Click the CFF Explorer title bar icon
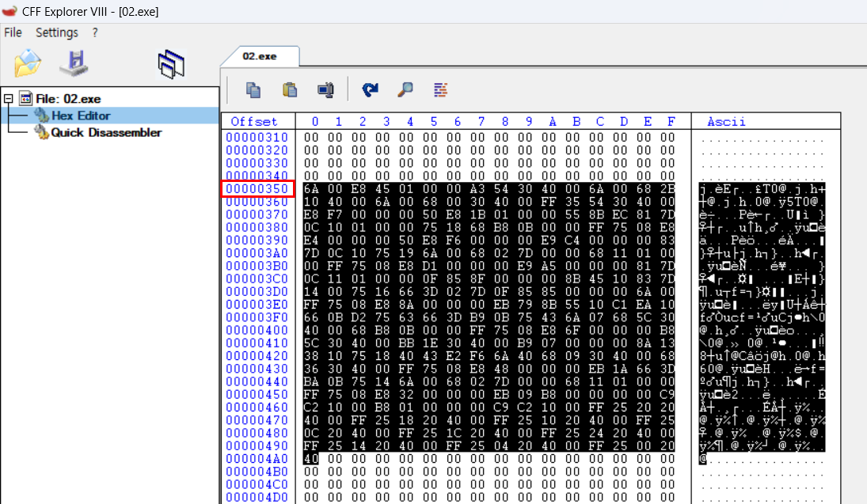The image size is (867, 504). pos(10,11)
